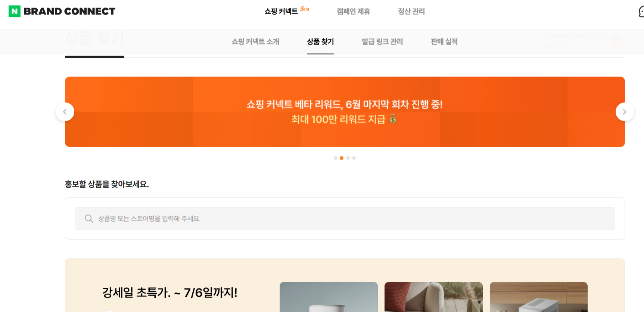Click the green Naver N logo
Viewport: 644px width, 312px height.
15,11
